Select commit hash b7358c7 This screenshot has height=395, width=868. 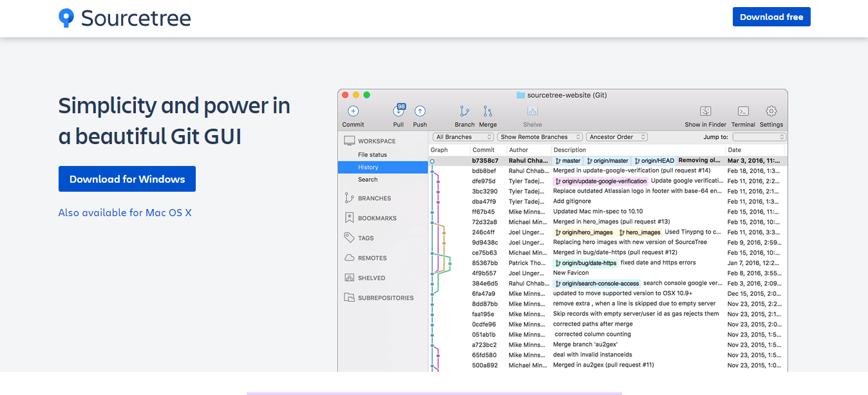[485, 160]
